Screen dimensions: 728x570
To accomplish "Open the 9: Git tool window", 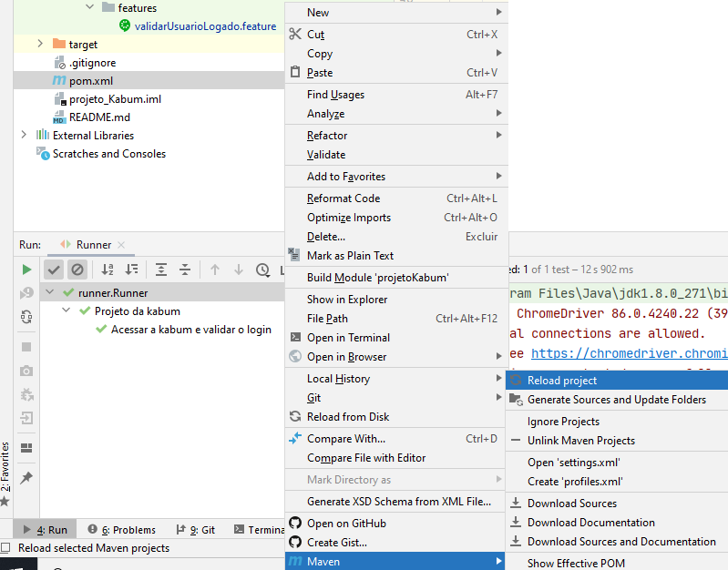I will tap(196, 530).
